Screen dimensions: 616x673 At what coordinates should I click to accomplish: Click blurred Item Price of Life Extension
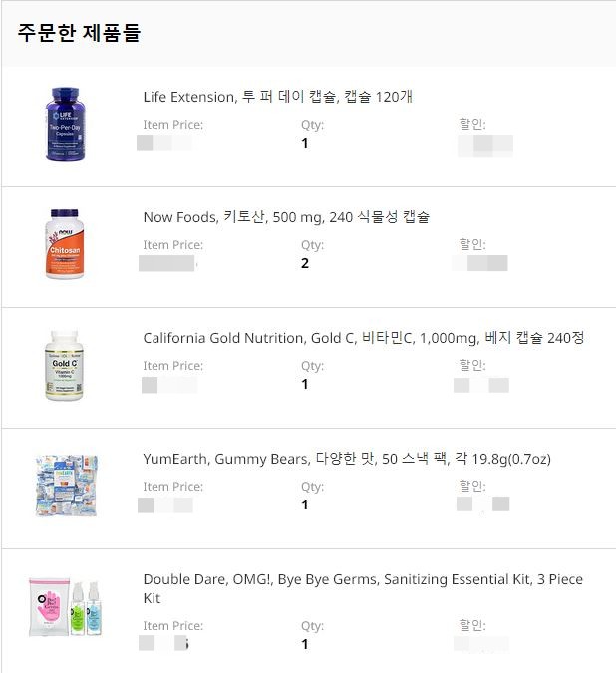[x=164, y=143]
